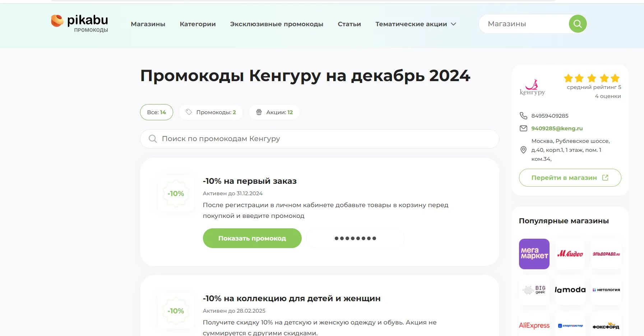Viewport: 644px width, 336px height.
Task: Click the Москва, Рублевское шоссе address text
Action: click(x=570, y=150)
